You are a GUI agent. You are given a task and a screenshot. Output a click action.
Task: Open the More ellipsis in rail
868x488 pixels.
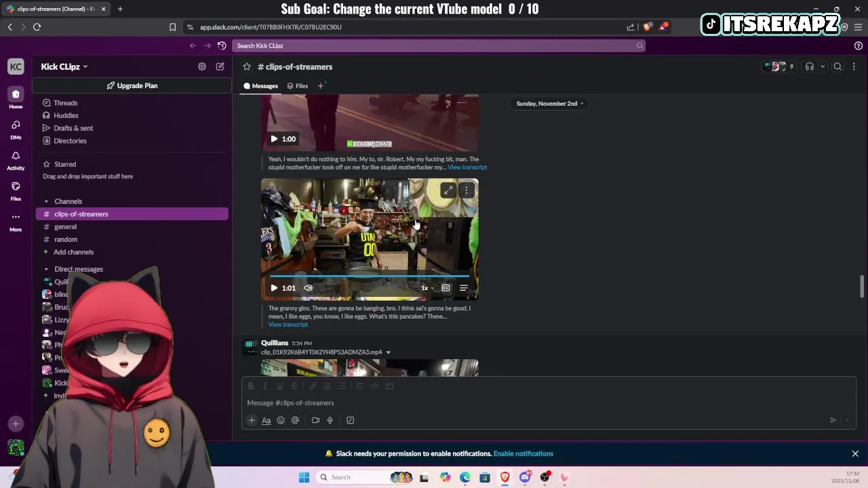16,221
